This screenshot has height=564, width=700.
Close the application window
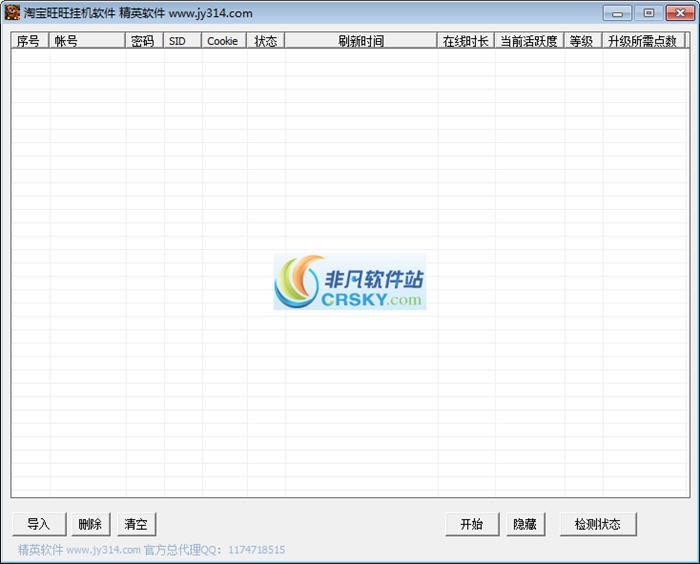(680, 13)
